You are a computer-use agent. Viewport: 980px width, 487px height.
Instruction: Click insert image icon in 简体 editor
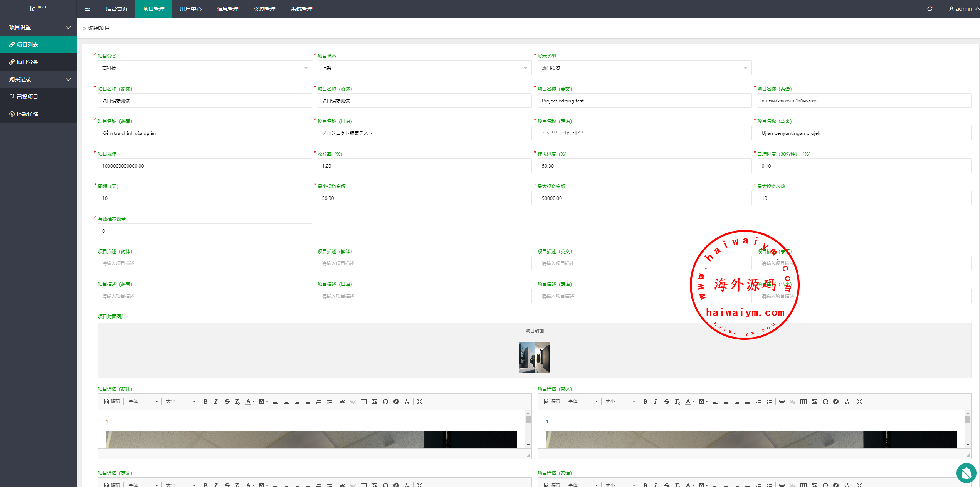click(374, 401)
